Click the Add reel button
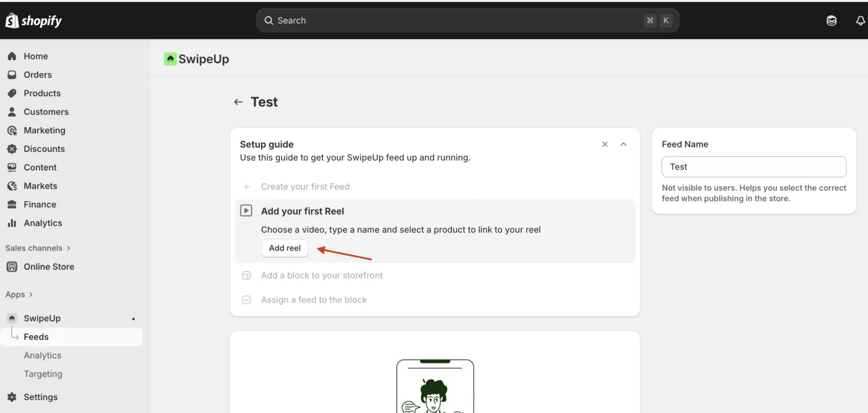 [285, 248]
